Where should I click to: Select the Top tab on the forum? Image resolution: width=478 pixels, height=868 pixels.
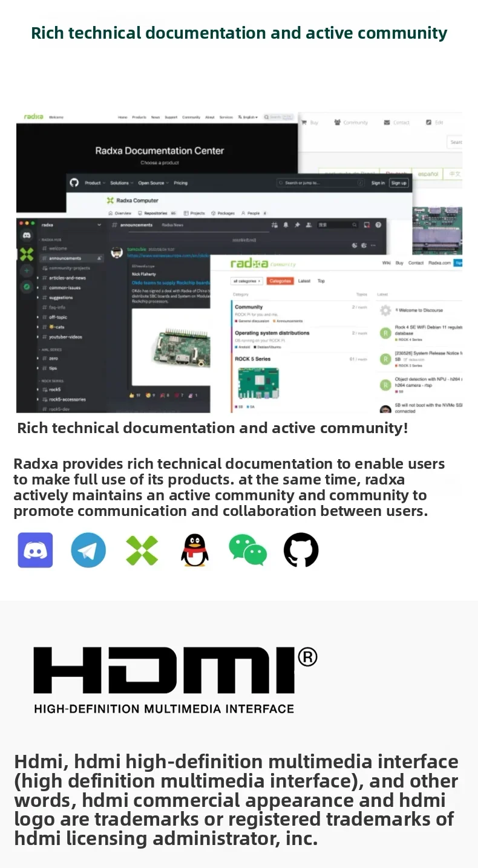click(x=321, y=281)
